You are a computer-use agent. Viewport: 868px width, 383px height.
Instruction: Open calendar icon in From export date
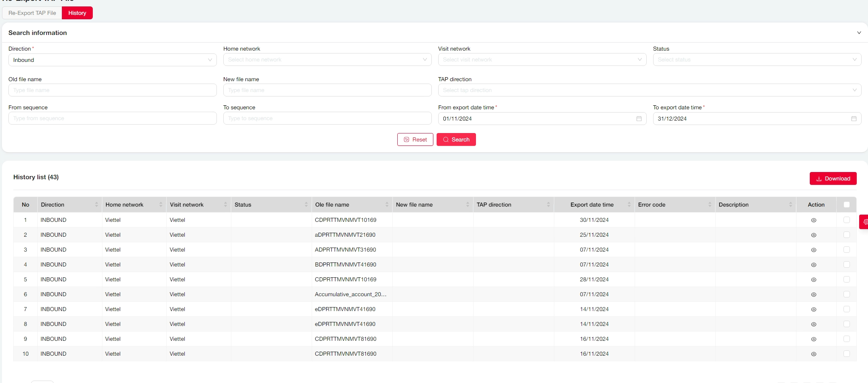click(639, 119)
